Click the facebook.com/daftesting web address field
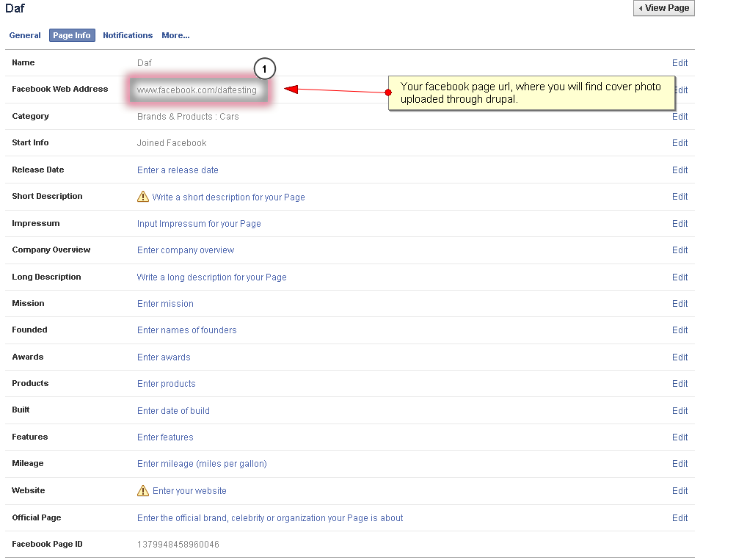The width and height of the screenshot is (736, 560). point(197,90)
